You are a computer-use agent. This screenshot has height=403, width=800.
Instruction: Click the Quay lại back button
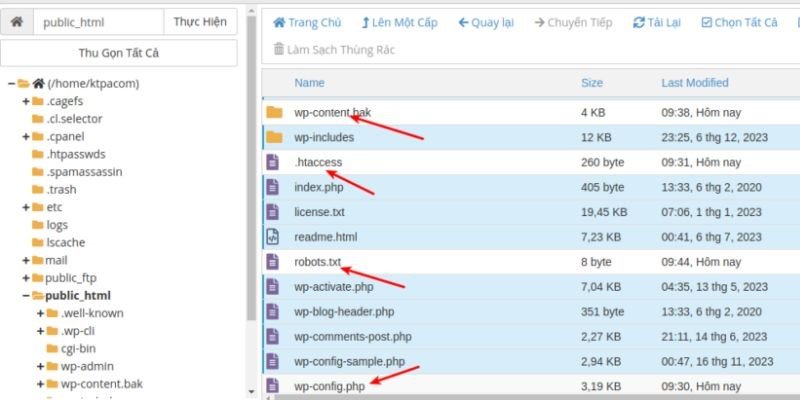pos(486,22)
